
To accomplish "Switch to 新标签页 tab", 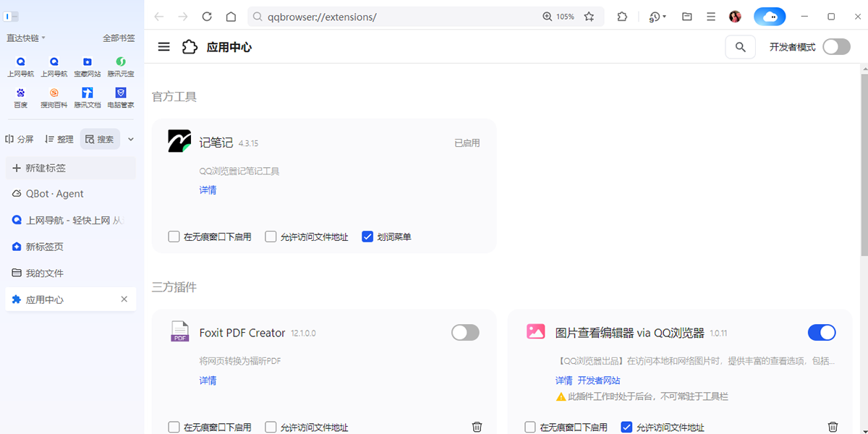I will [x=70, y=247].
